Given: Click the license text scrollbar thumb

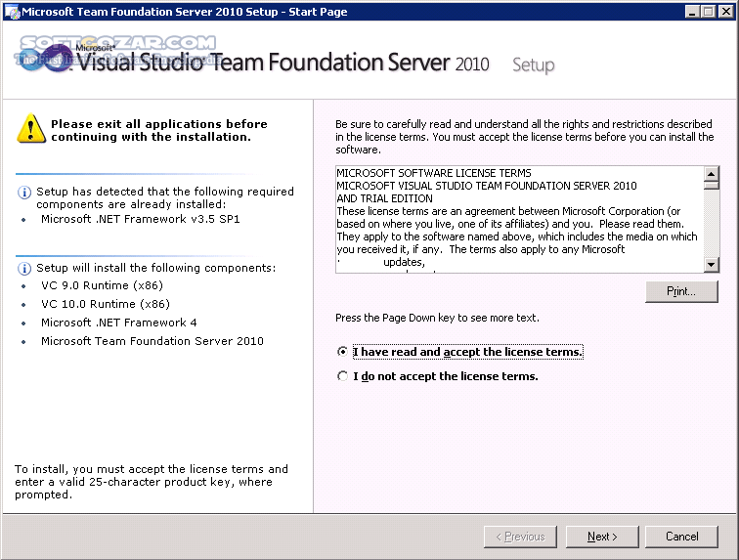Looking at the screenshot, I should 712,186.
